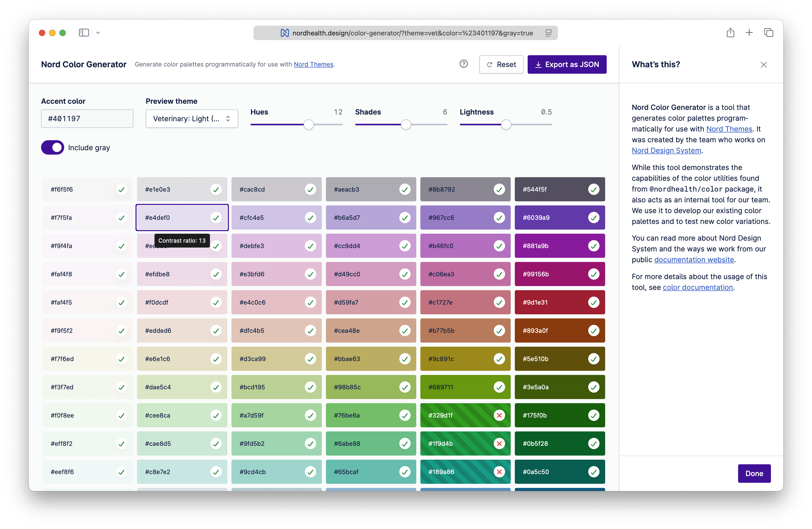This screenshot has height=529, width=812.
Task: Click the checkmark icon on #881a9b
Action: [594, 246]
